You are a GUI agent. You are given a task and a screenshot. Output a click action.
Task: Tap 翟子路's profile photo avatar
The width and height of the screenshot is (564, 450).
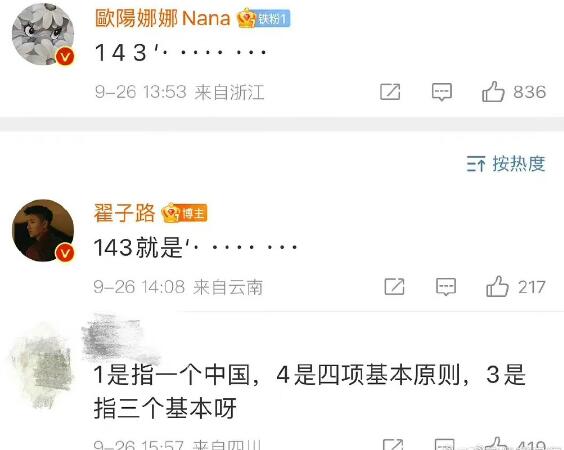[43, 230]
